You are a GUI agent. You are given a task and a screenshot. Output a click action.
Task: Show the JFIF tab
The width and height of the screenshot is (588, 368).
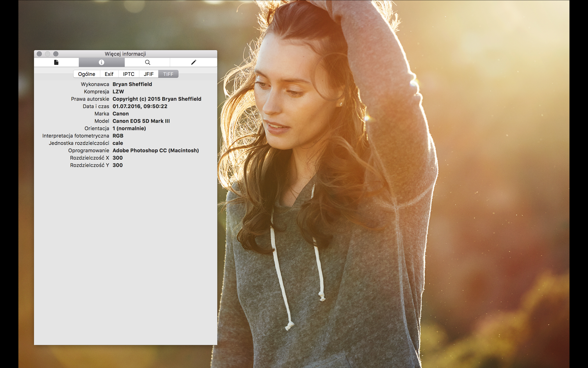point(149,74)
